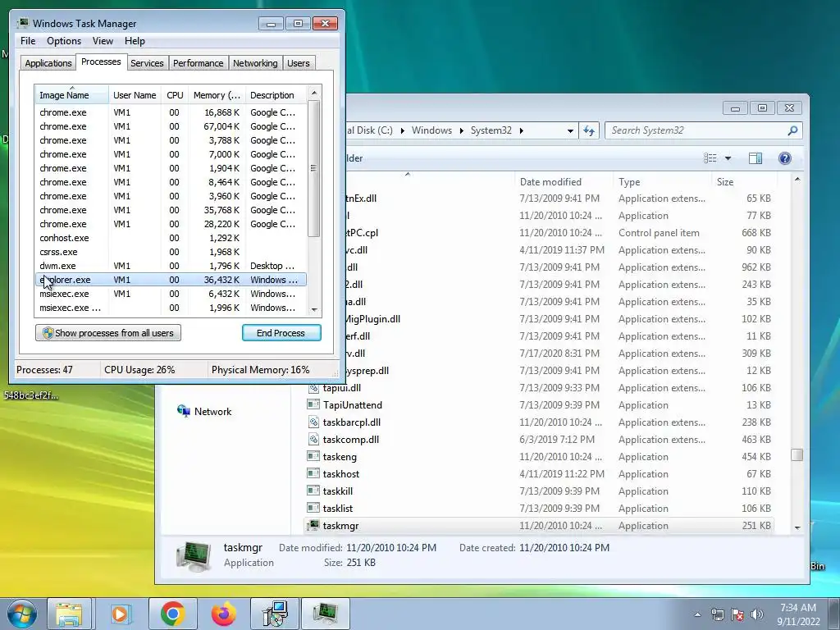Open Explorer help question mark icon

pos(785,158)
